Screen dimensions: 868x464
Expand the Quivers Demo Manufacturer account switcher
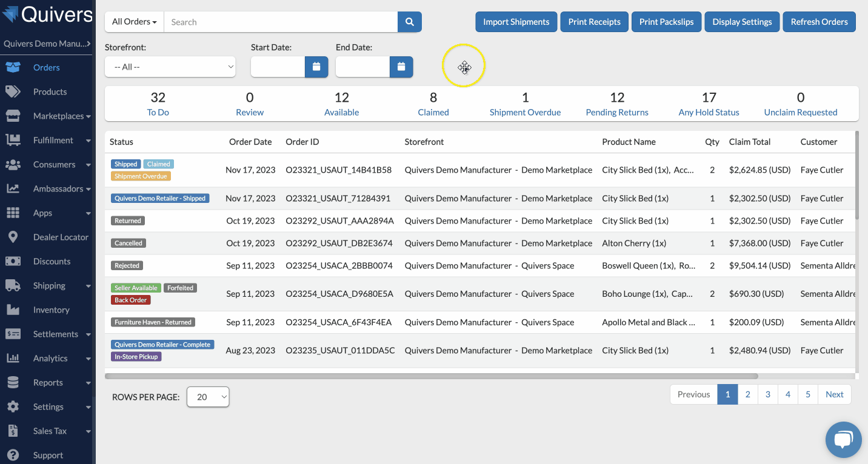47,44
